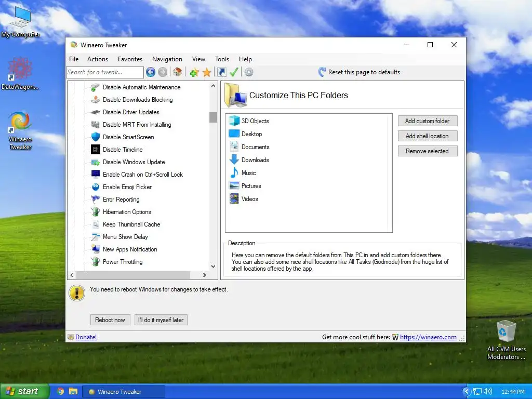Select Disable Driver Updates tree item
This screenshot has width=532, height=399.
pyautogui.click(x=131, y=112)
